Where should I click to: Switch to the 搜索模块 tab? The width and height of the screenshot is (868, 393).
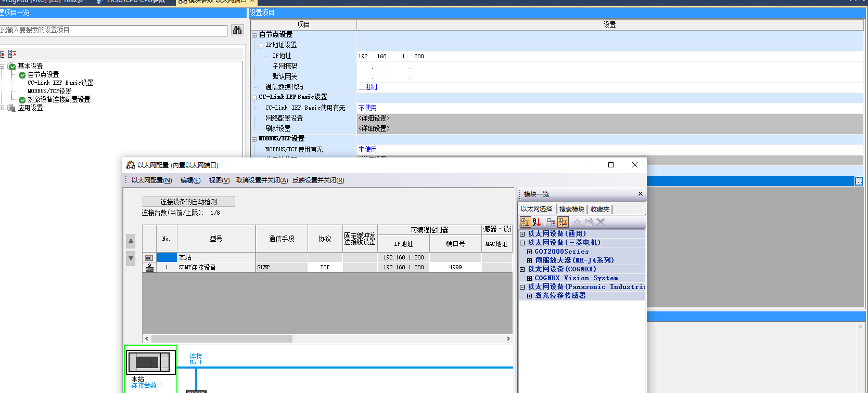point(571,209)
